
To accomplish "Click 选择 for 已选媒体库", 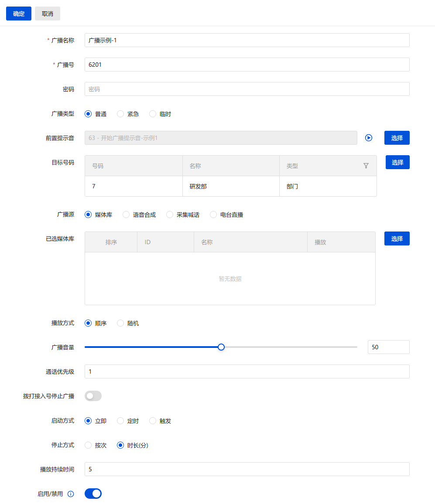I will coord(397,238).
